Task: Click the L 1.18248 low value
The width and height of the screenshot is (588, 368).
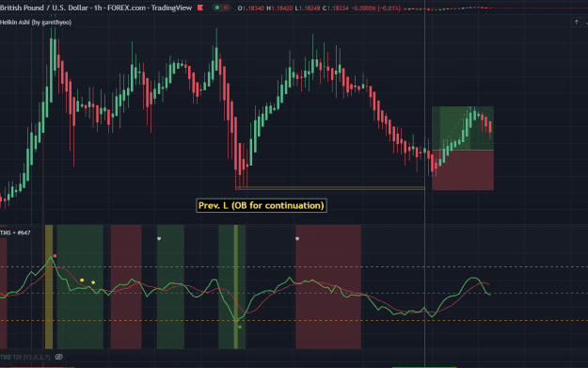Action: point(309,8)
